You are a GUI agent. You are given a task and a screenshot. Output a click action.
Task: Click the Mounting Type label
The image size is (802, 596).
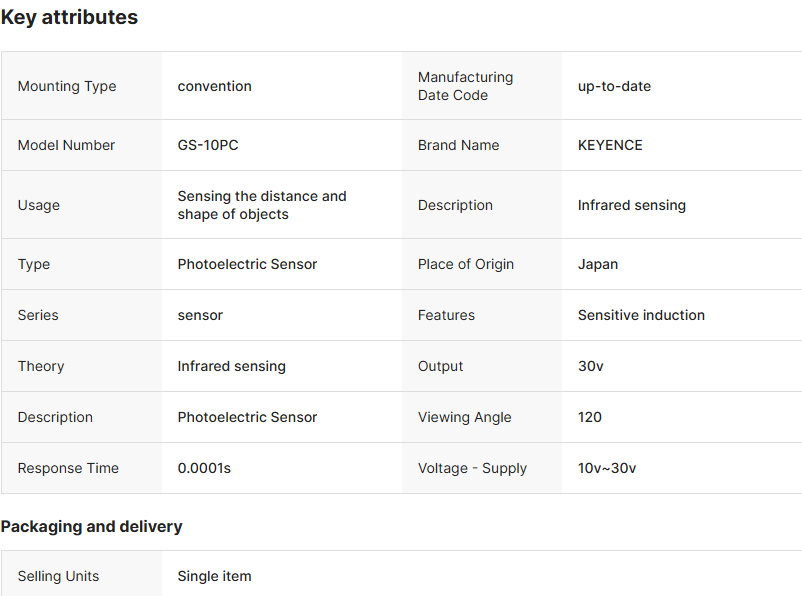(x=67, y=86)
